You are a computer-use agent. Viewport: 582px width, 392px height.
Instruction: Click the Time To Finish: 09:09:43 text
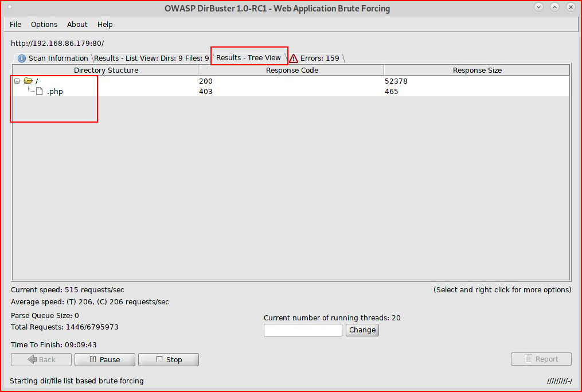54,345
